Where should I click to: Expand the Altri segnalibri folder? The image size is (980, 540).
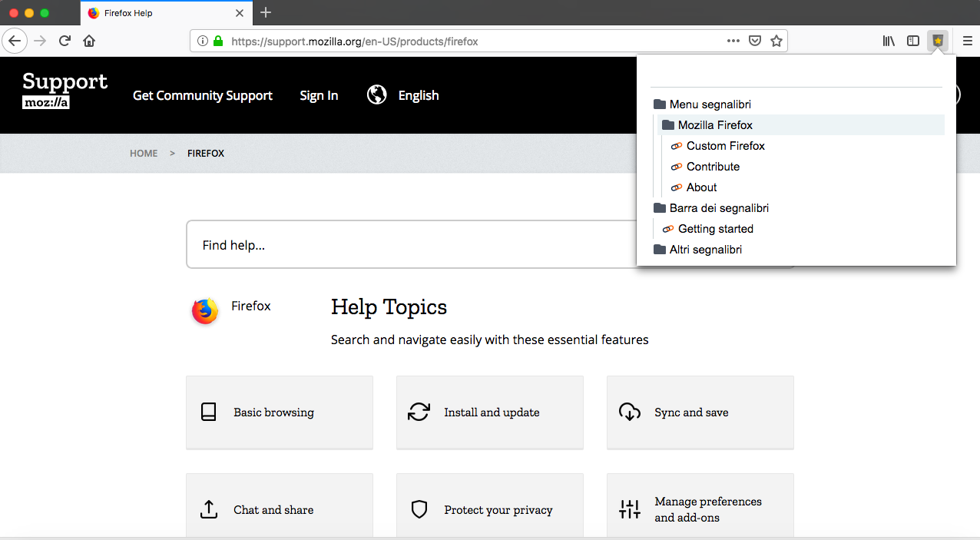click(x=705, y=250)
